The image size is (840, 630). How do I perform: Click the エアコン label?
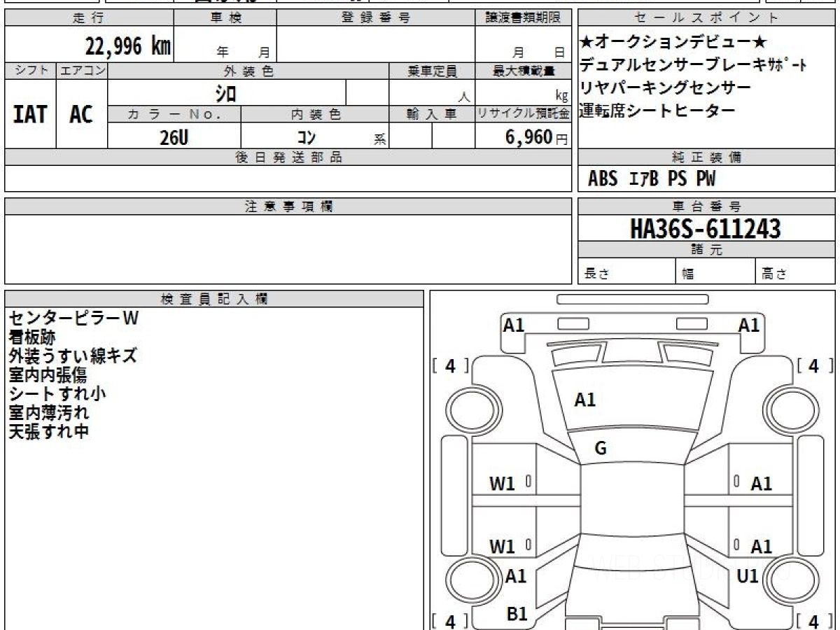click(82, 71)
